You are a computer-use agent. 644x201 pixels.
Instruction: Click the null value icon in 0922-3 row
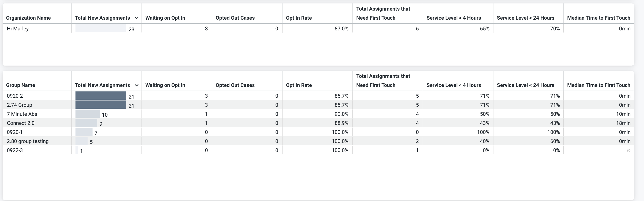point(628,151)
